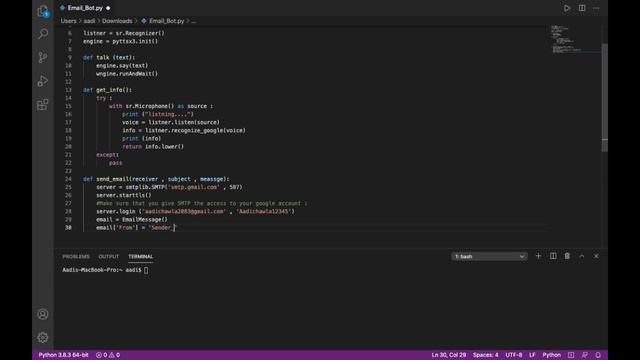Create a new terminal with plus icon
Viewport: 640px width, 360px height.
(x=538, y=256)
